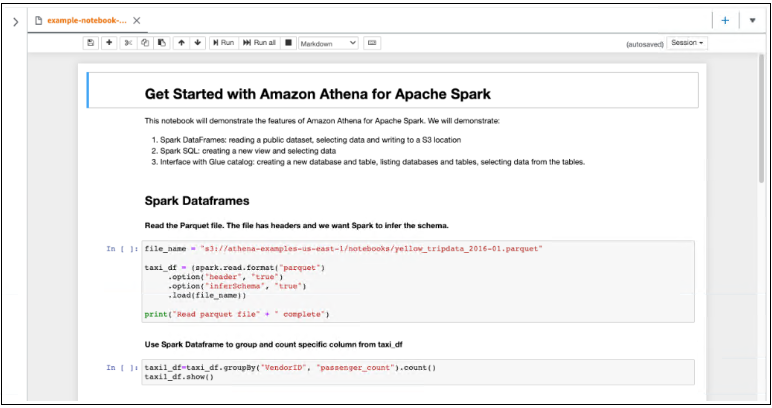Open the tab list down arrow
This screenshot has height=408, width=772.
tap(752, 20)
